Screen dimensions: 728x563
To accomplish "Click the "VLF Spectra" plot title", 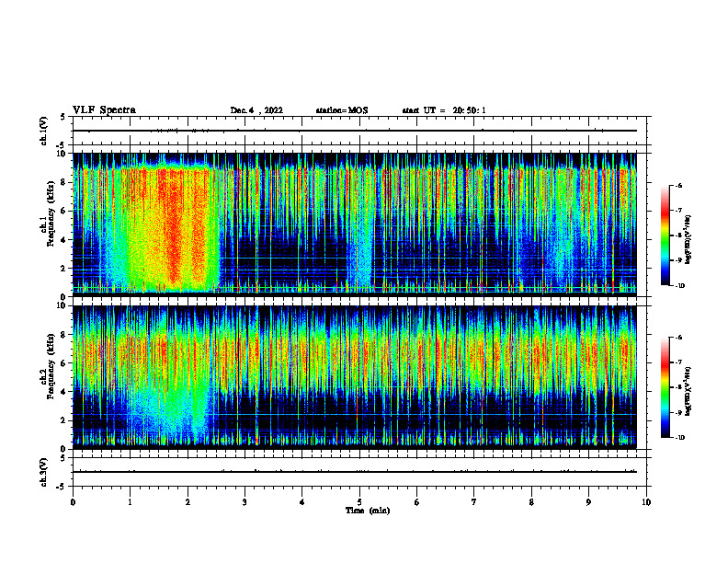I will click(x=104, y=110).
